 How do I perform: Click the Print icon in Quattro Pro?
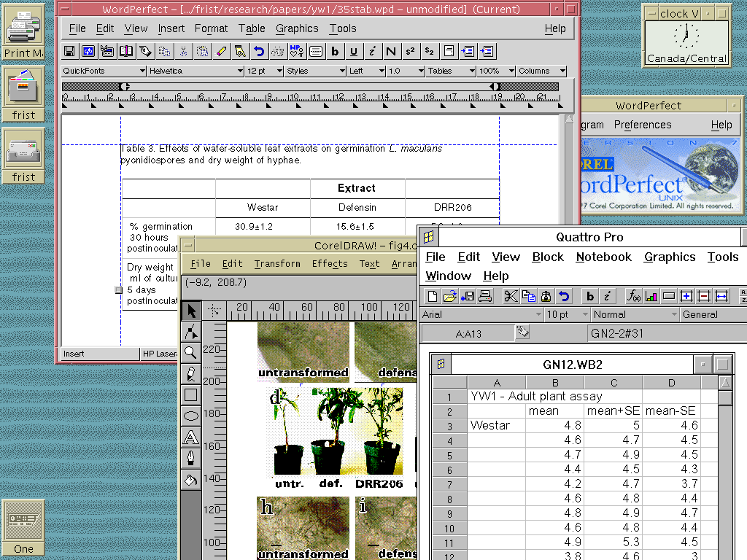click(485, 296)
